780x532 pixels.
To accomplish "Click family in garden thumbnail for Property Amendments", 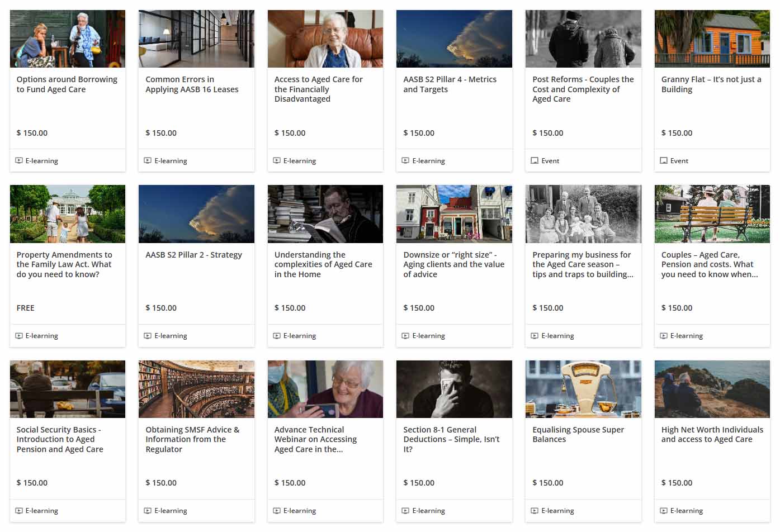I will click(68, 214).
